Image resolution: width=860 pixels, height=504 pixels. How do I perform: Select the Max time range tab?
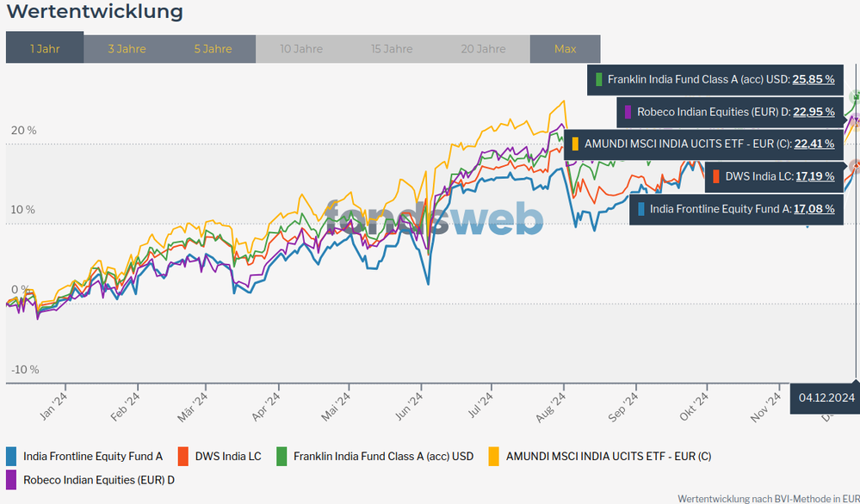(x=565, y=48)
